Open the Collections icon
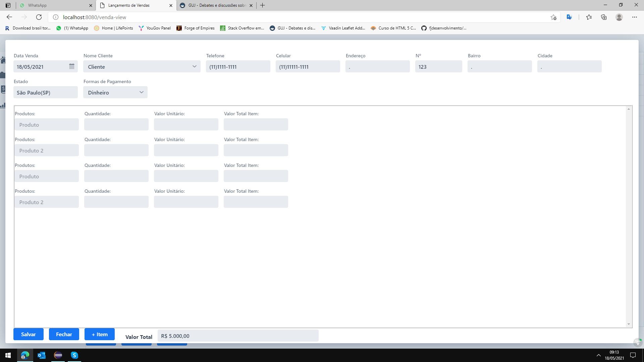644x362 pixels. point(604,17)
